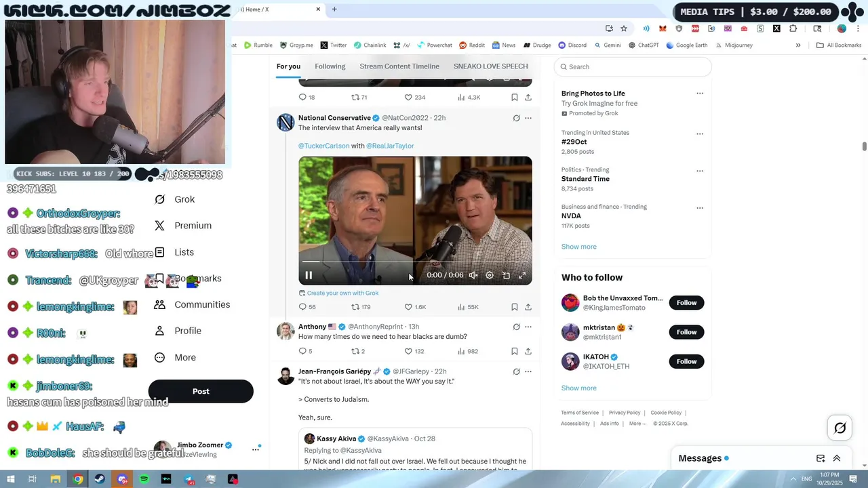Repost the top post with 71 reposts
This screenshot has height=488, width=868.
pyautogui.click(x=359, y=98)
